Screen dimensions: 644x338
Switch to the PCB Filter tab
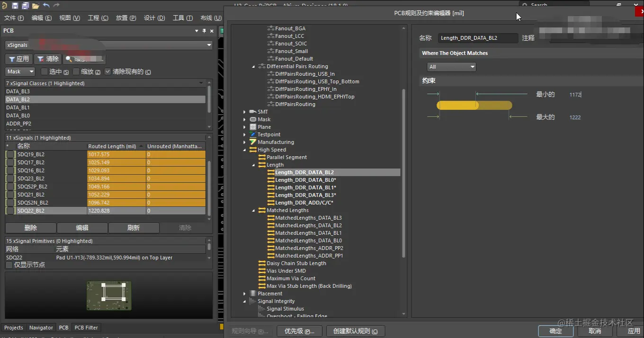tap(86, 328)
